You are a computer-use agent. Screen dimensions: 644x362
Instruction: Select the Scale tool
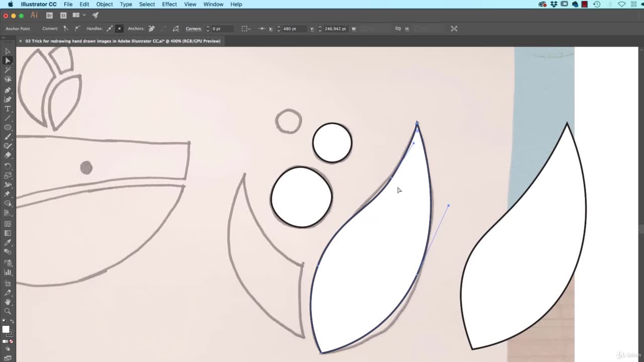coord(8,175)
